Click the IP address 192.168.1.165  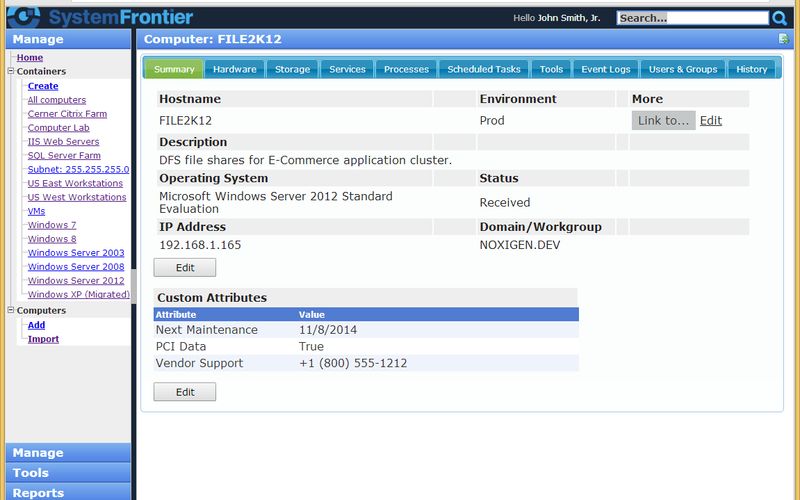click(x=200, y=245)
